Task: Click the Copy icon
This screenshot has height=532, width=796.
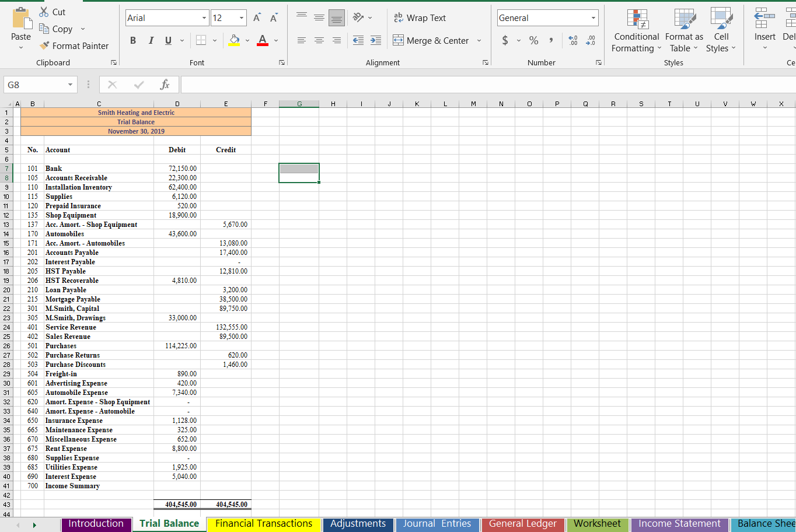Action: click(44, 29)
